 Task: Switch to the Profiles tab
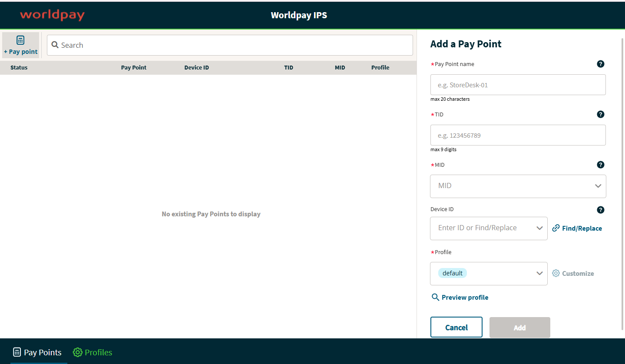point(93,352)
